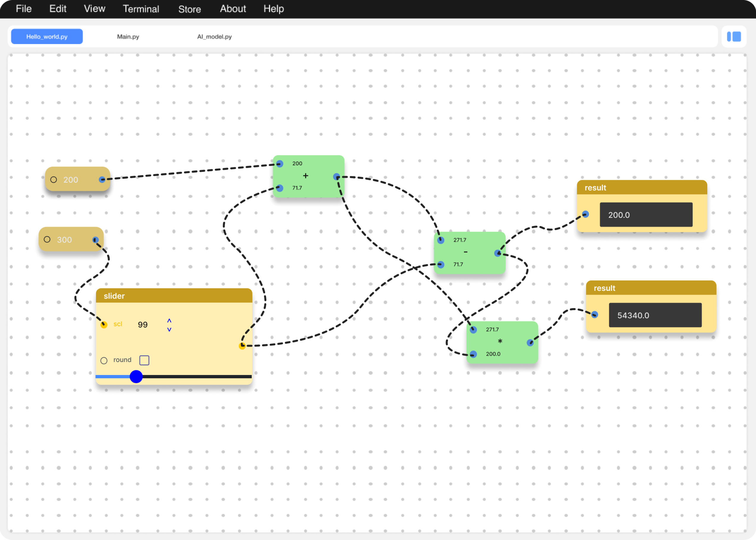Click the slider node's yellow output port

[x=242, y=346]
